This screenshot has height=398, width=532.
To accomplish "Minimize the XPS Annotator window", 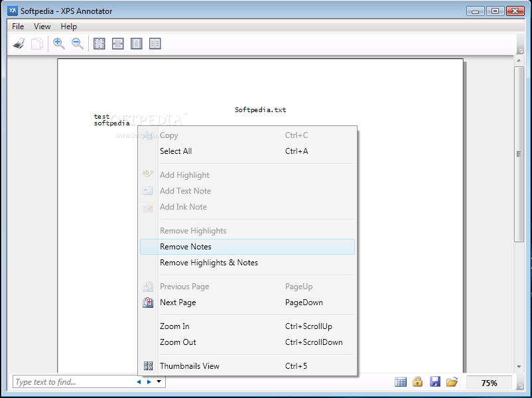I will [475, 11].
